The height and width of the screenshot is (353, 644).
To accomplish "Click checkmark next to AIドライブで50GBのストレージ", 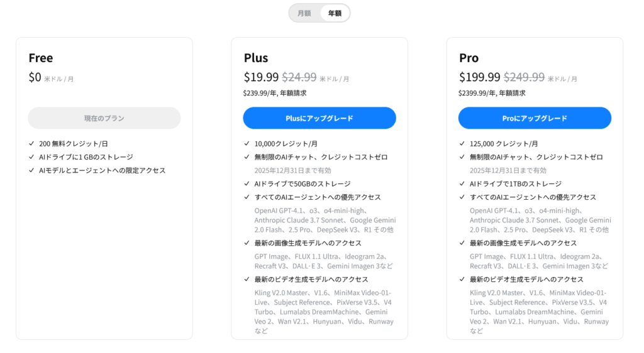I will [247, 184].
